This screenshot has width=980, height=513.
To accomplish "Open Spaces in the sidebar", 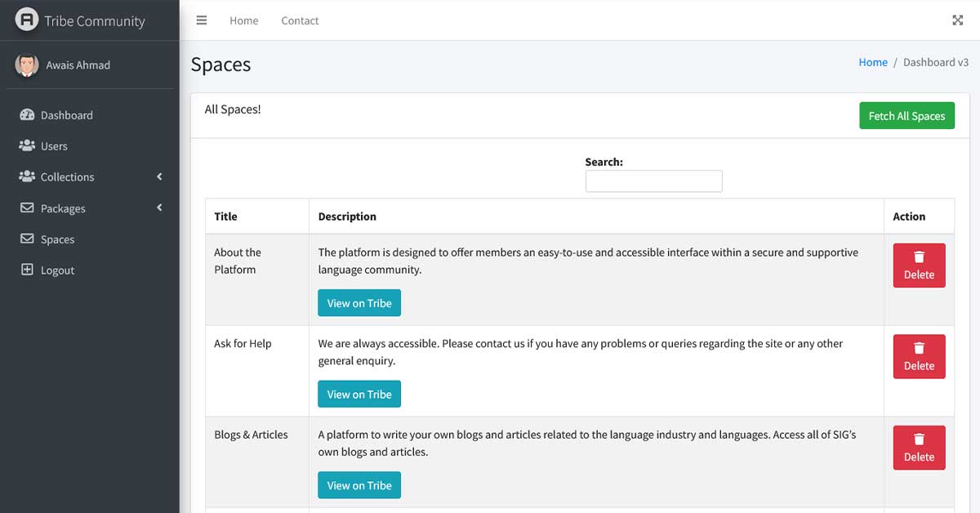I will (90, 239).
